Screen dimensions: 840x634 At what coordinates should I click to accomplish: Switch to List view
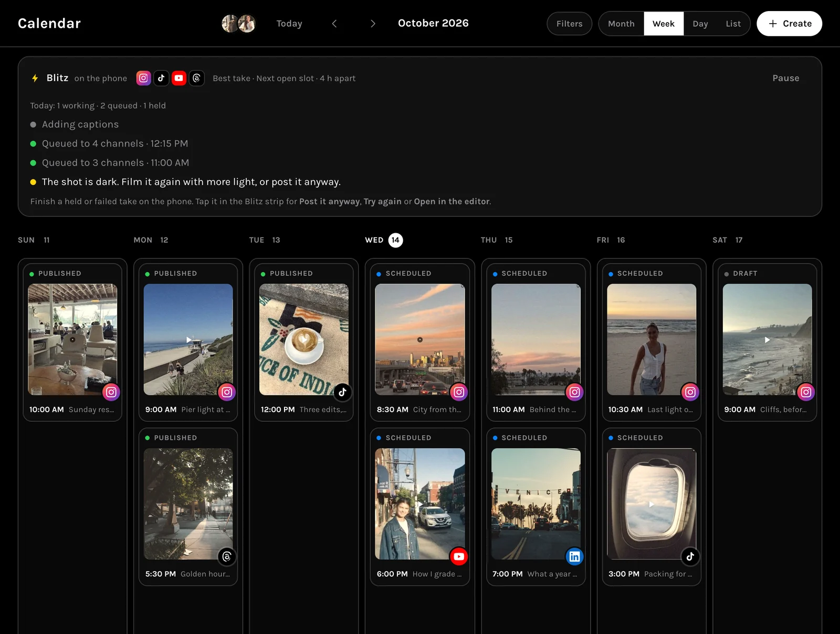coord(733,24)
